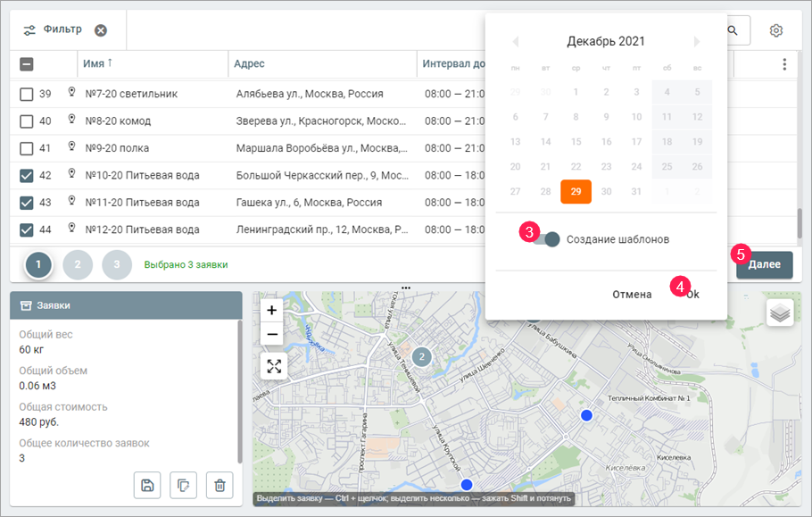
Task: Clear the filter with X icon
Action: [x=101, y=30]
